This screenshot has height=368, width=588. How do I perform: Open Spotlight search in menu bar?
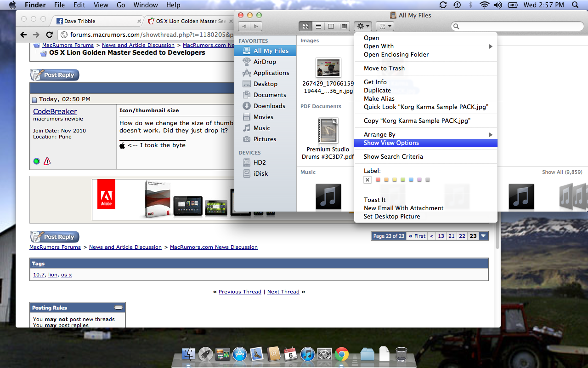click(x=576, y=5)
